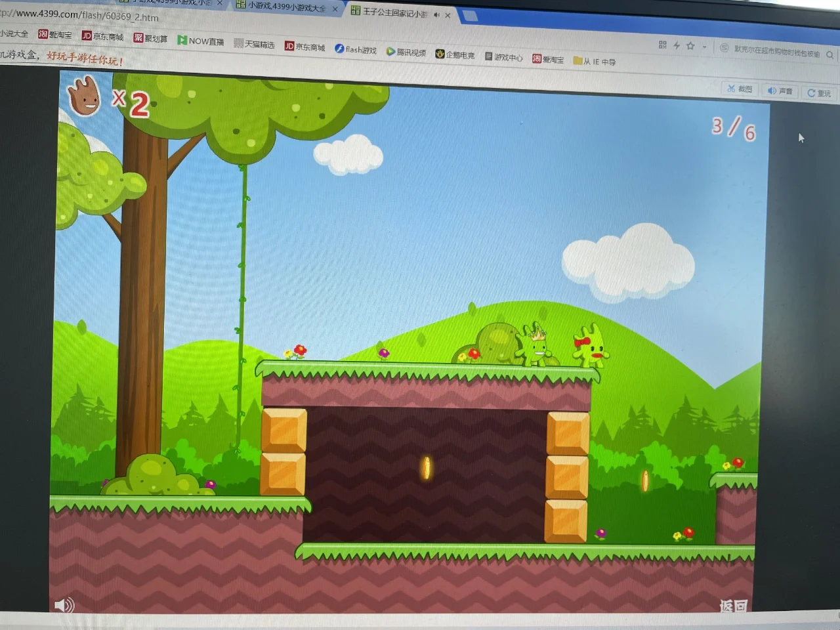840x630 pixels.
Task: Open the 聚划算 bookmark
Action: tap(151, 38)
